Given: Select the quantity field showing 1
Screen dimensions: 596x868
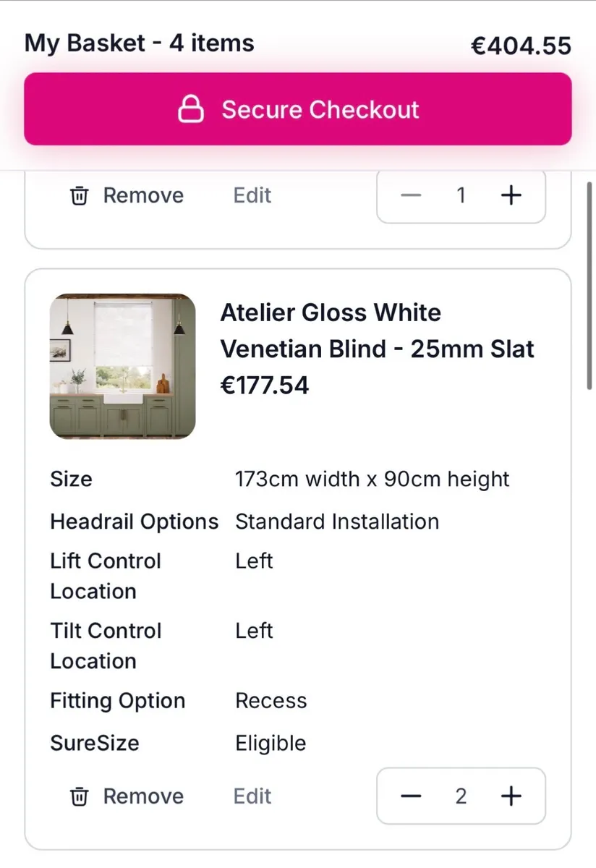Looking at the screenshot, I should click(x=461, y=195).
